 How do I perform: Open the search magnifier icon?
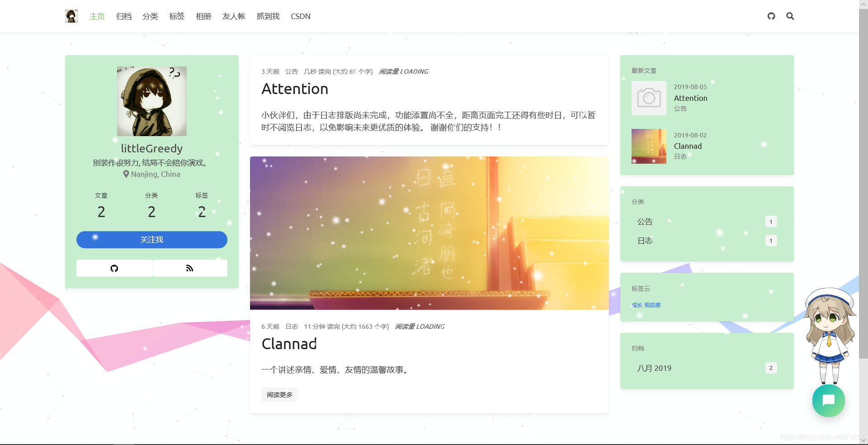pos(790,16)
